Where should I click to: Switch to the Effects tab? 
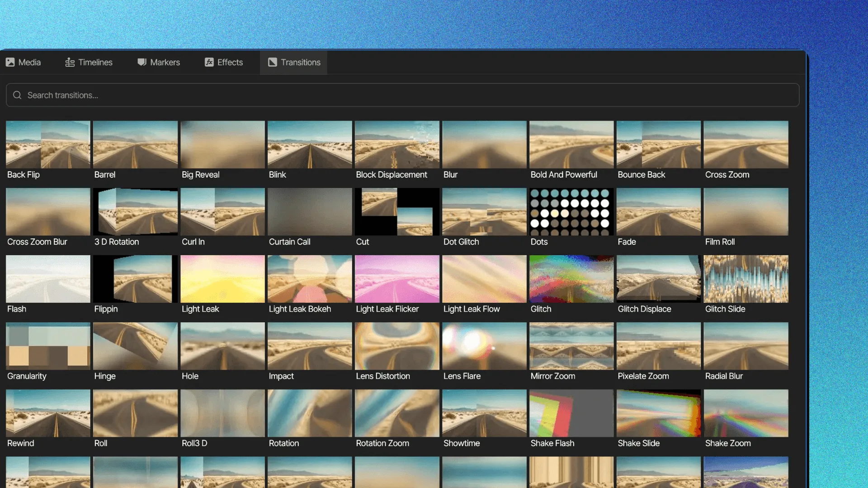(x=224, y=62)
